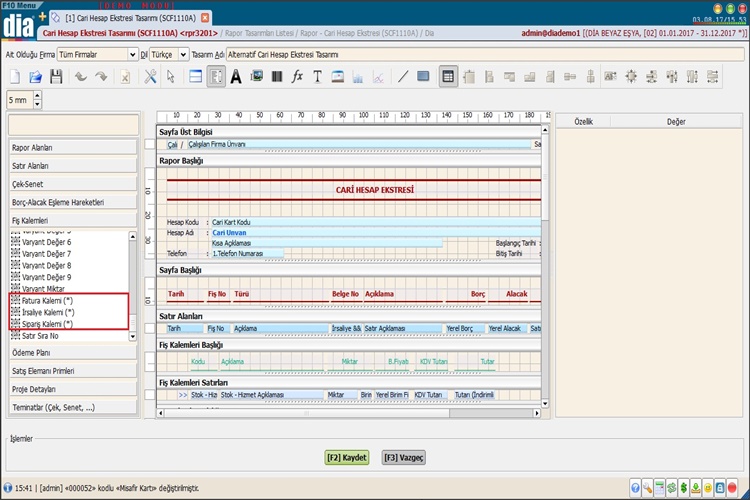This screenshot has width=750, height=500.
Task: Click the wrench icon in the status bar
Action: (647, 488)
